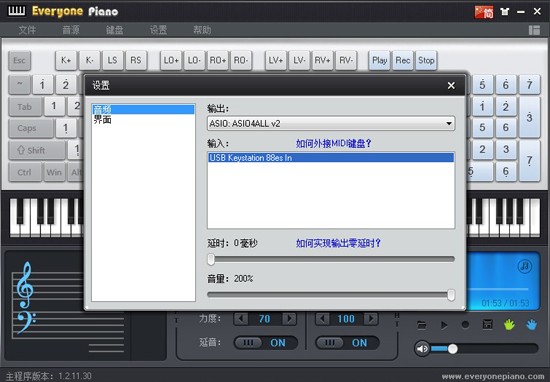Screen dimensions: 550x382
Task: Click the K- key button
Action: [89, 60]
